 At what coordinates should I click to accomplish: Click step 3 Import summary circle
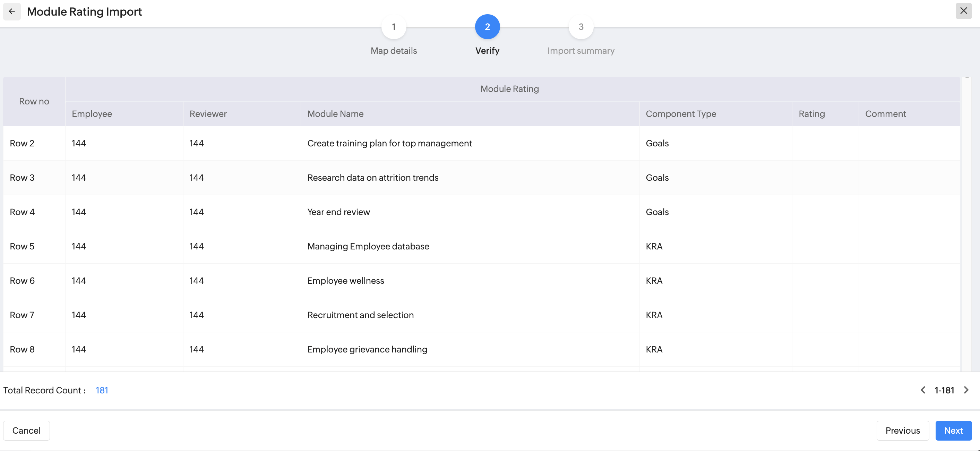[x=581, y=27]
